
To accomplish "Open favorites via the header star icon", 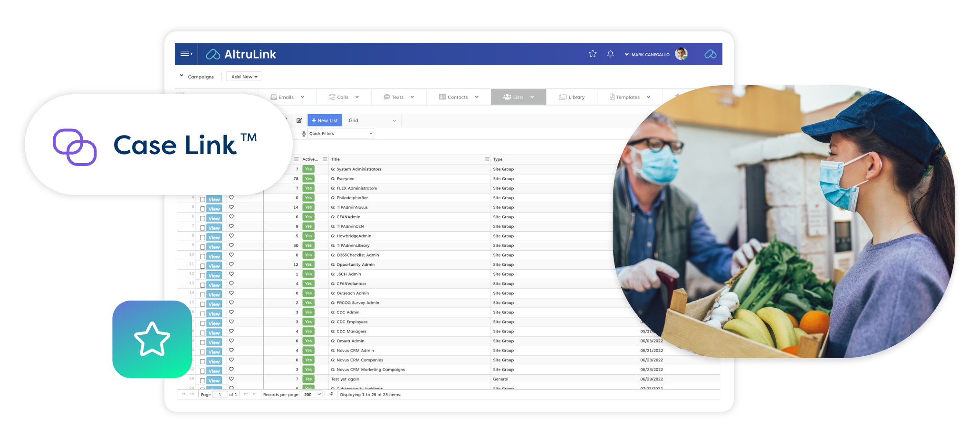I will (593, 54).
